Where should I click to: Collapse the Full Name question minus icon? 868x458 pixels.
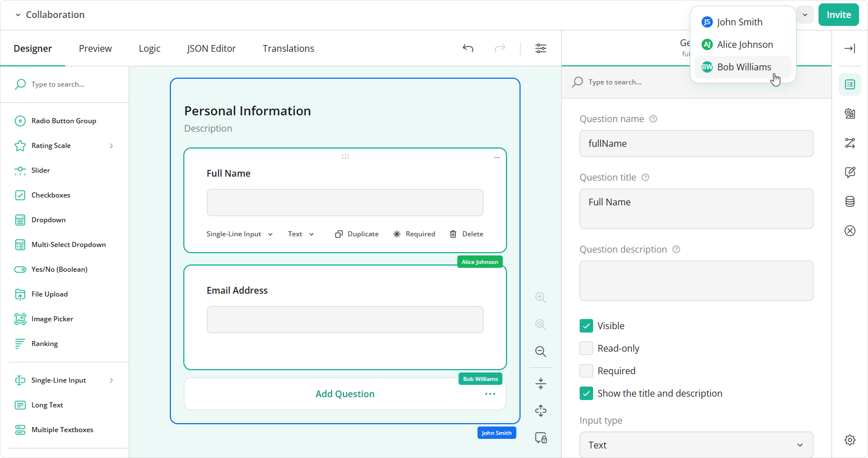pos(497,158)
